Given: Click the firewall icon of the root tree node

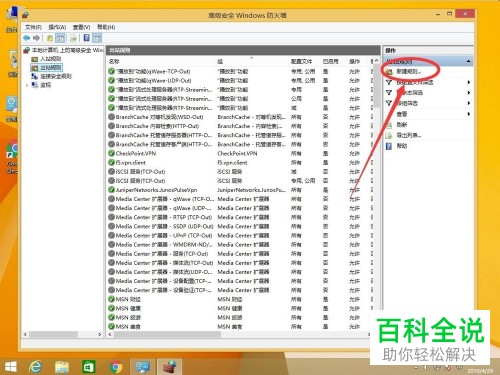Looking at the screenshot, I should click(x=26, y=50).
